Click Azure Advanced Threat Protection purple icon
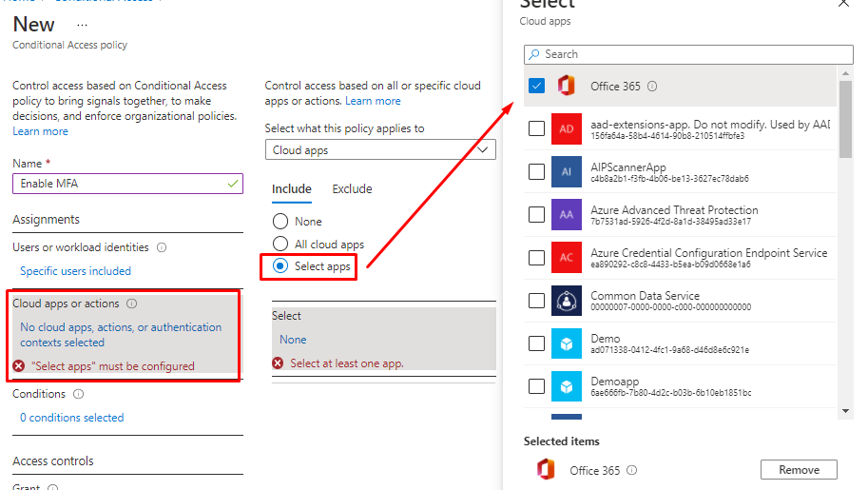This screenshot has width=868, height=490. [x=567, y=214]
